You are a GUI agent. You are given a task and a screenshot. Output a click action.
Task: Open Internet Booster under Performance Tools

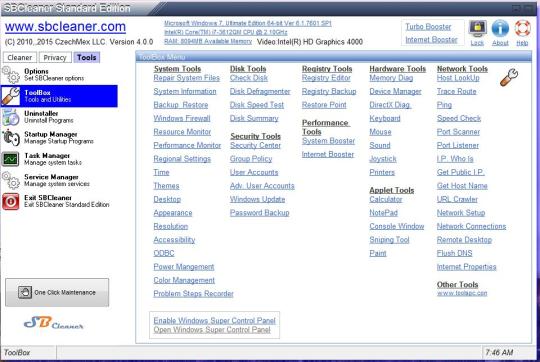(328, 155)
